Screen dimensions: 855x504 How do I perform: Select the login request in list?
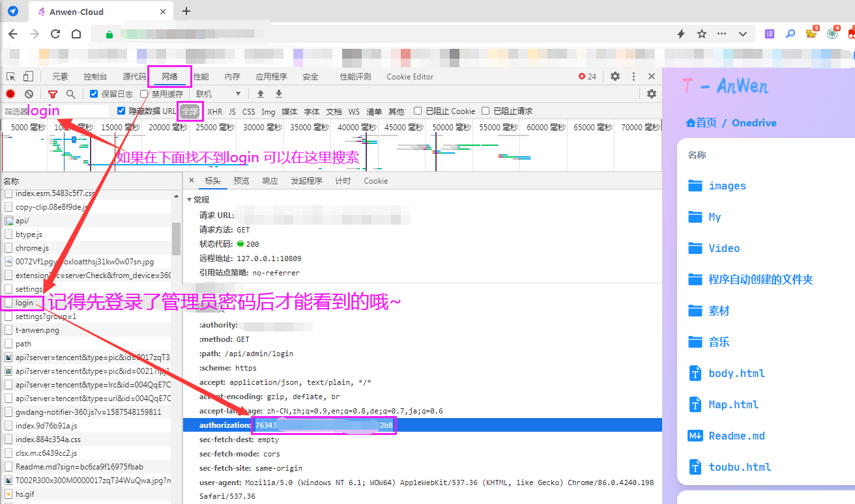click(x=24, y=303)
